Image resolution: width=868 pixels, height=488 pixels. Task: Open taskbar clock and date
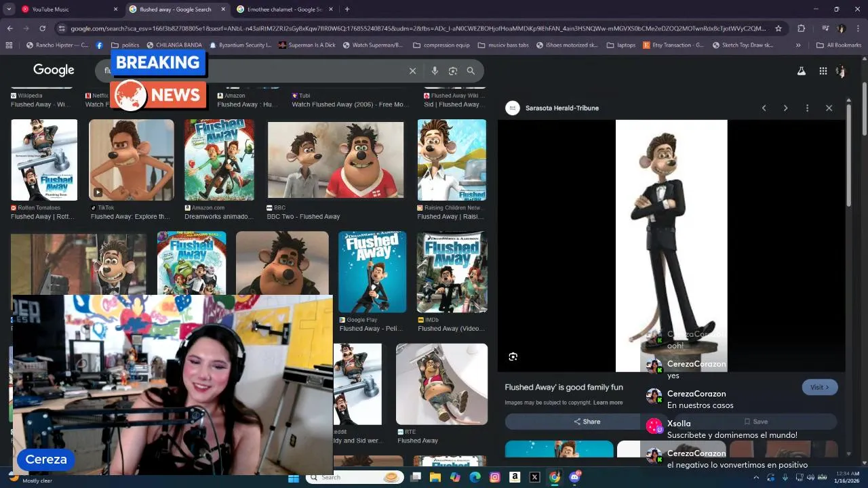[846, 477]
